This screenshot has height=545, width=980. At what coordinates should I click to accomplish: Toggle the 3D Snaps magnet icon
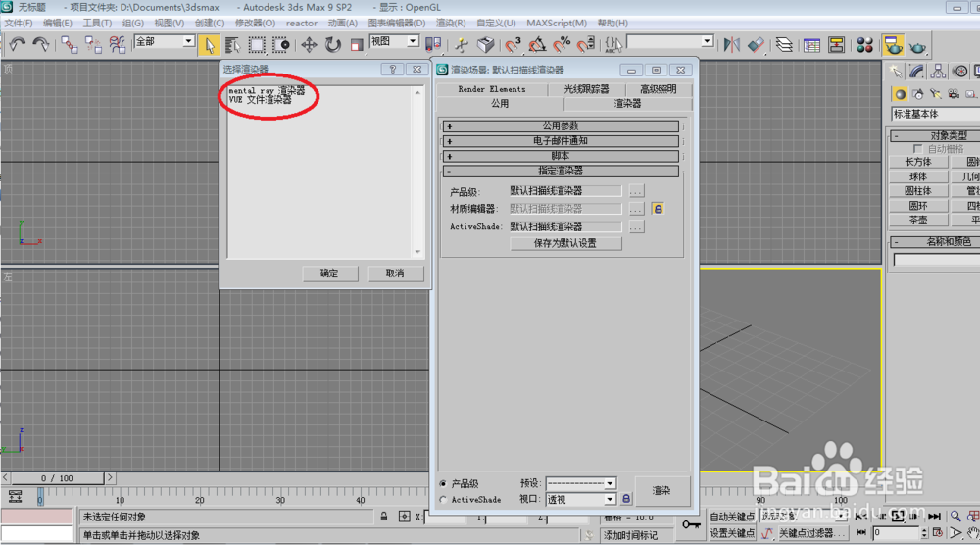pyautogui.click(x=513, y=44)
